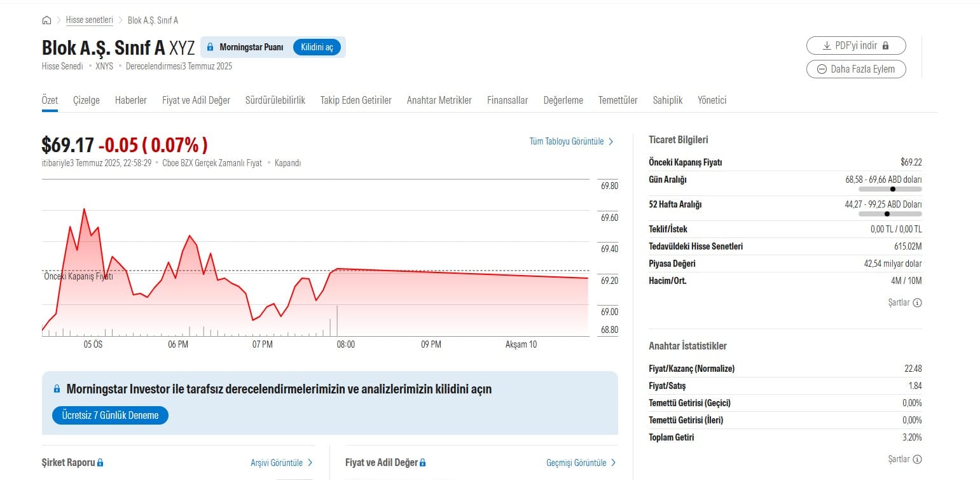Click the chart's 09 PM time label
Viewport: 980px width, 480px height.
(431, 344)
